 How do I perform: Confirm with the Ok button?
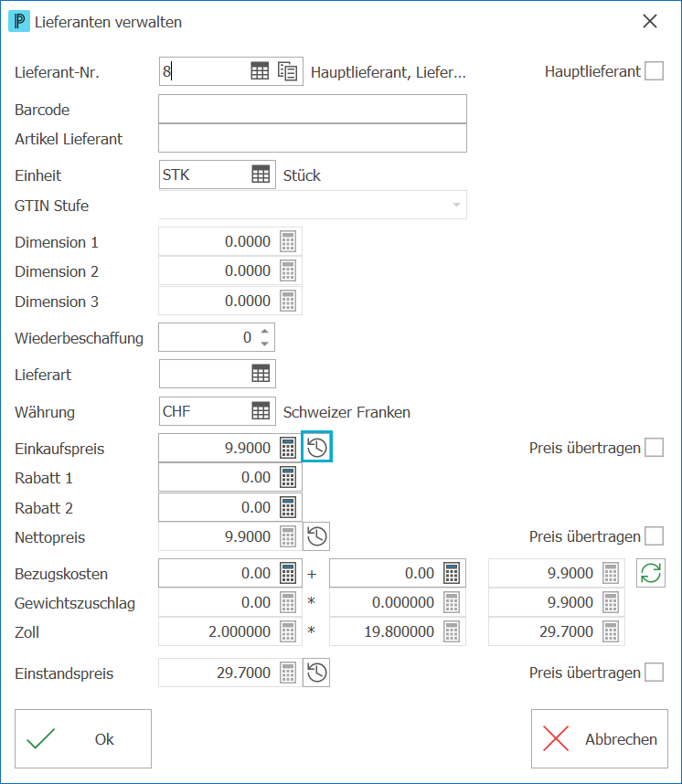pos(83,738)
